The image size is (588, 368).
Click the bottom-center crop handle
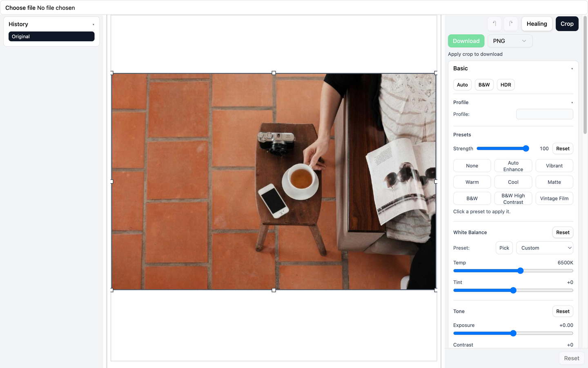[274, 290]
